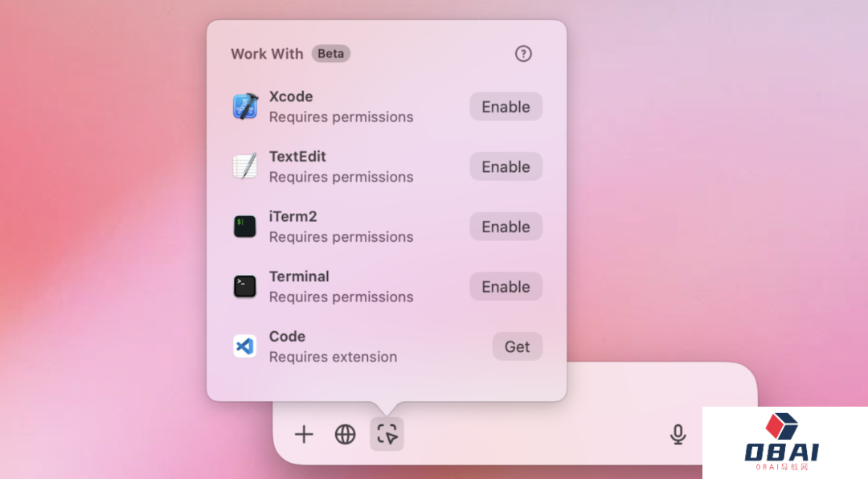
Task: Close the Work With apps cursor icon
Action: tap(387, 435)
